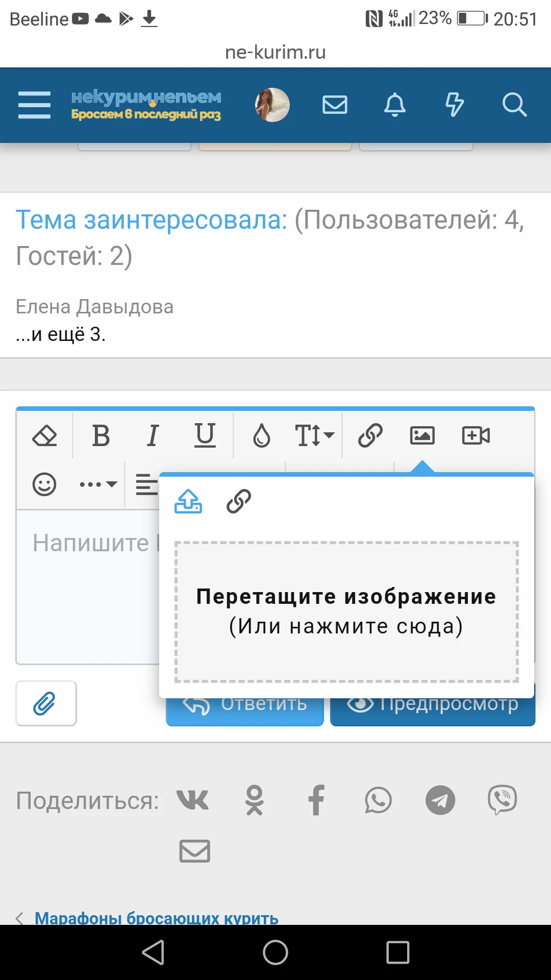
Task: Select the upload image tab in the popup
Action: pos(188,501)
